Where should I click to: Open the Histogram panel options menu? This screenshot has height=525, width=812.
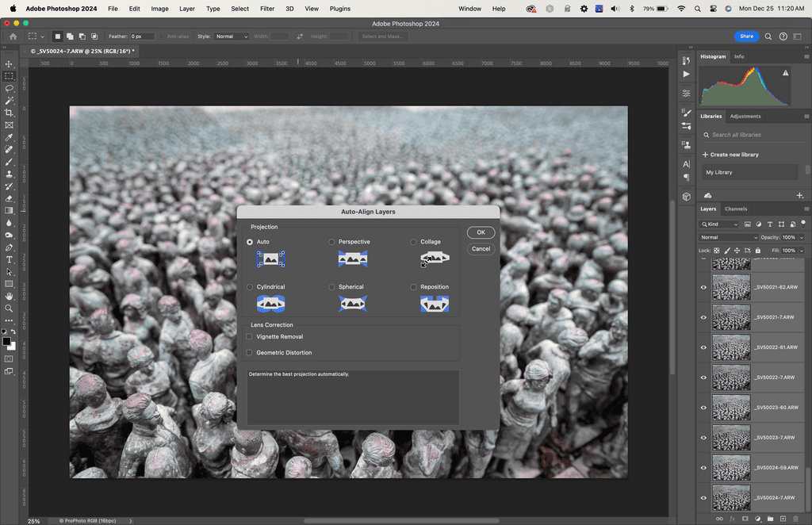coord(806,57)
